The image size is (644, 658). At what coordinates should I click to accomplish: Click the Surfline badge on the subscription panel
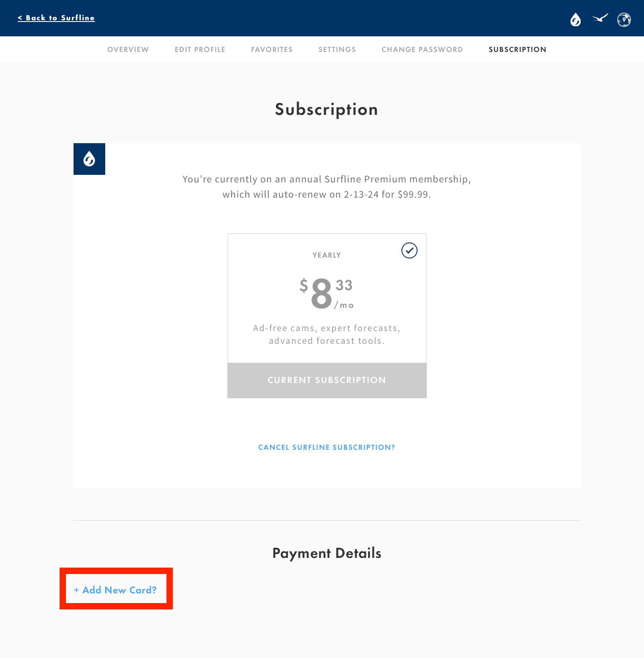pyautogui.click(x=89, y=159)
